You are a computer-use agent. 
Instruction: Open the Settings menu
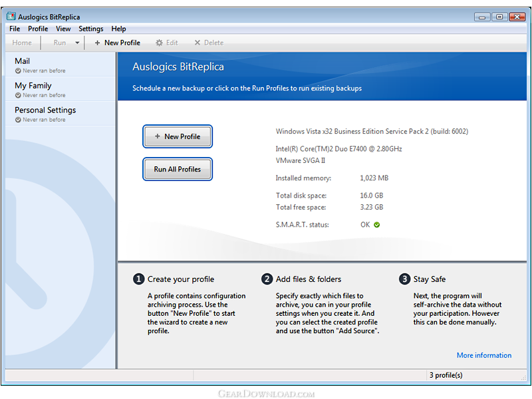click(90, 29)
